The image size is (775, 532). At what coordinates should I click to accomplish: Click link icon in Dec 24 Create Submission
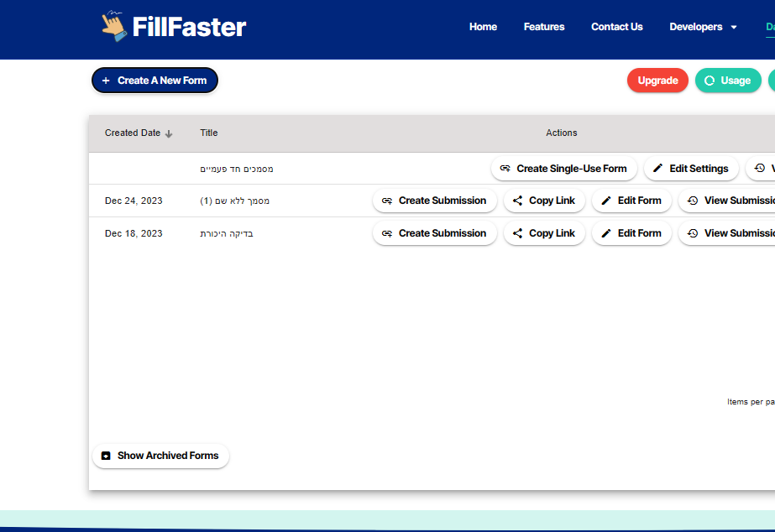pyautogui.click(x=387, y=201)
